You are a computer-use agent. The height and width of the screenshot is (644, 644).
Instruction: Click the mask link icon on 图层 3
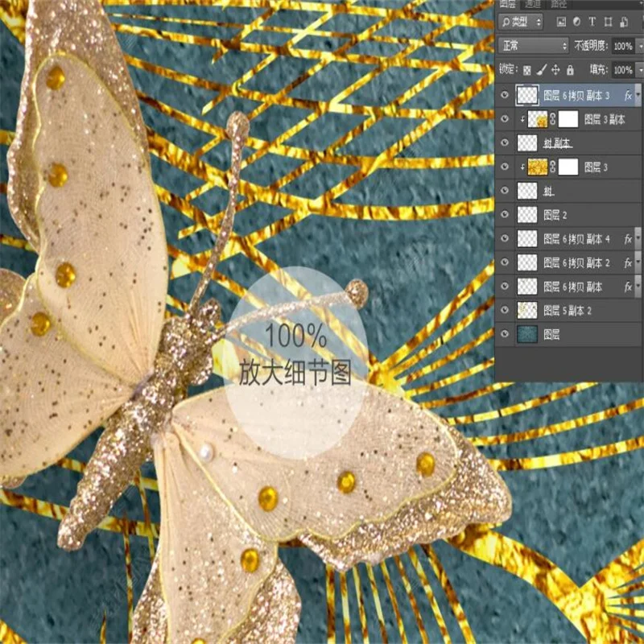(553, 167)
